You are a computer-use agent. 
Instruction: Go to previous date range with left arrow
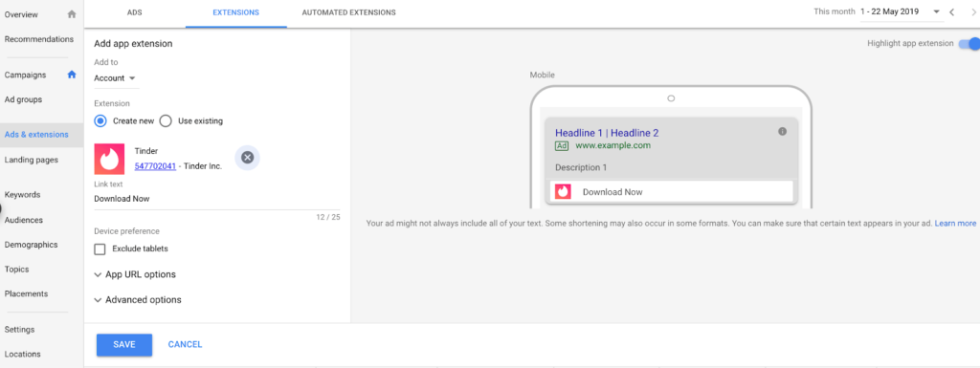(952, 11)
